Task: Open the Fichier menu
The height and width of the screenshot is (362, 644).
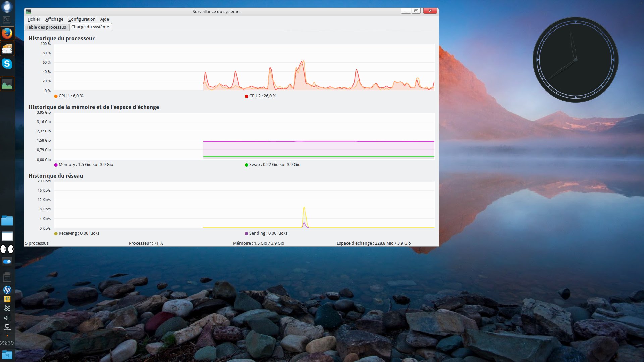Action: coord(34,19)
